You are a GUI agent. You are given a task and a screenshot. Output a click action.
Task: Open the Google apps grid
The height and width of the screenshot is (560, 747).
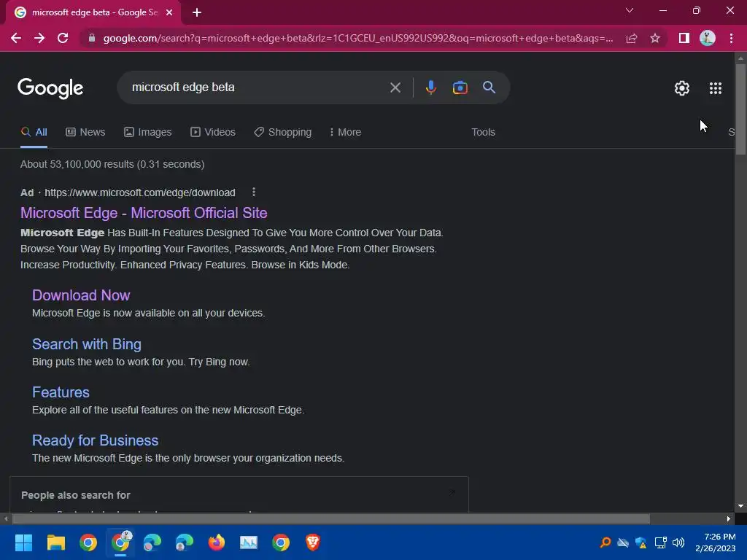[715, 88]
